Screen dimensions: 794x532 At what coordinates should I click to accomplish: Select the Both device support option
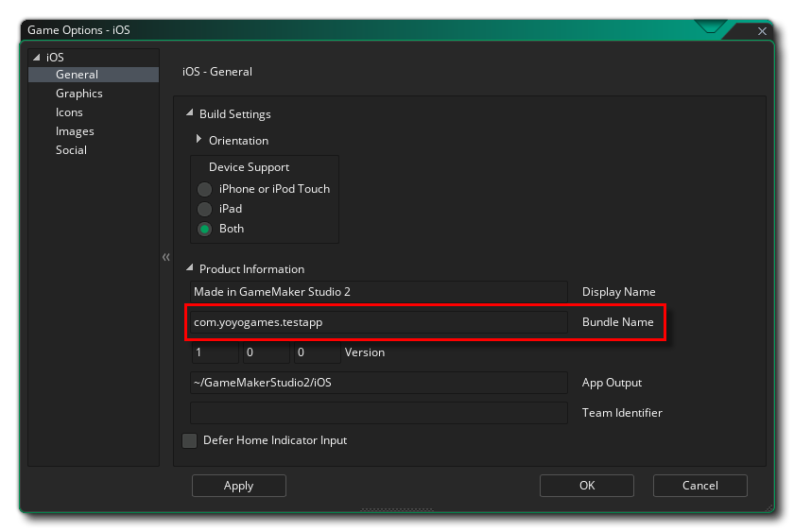pyautogui.click(x=204, y=229)
